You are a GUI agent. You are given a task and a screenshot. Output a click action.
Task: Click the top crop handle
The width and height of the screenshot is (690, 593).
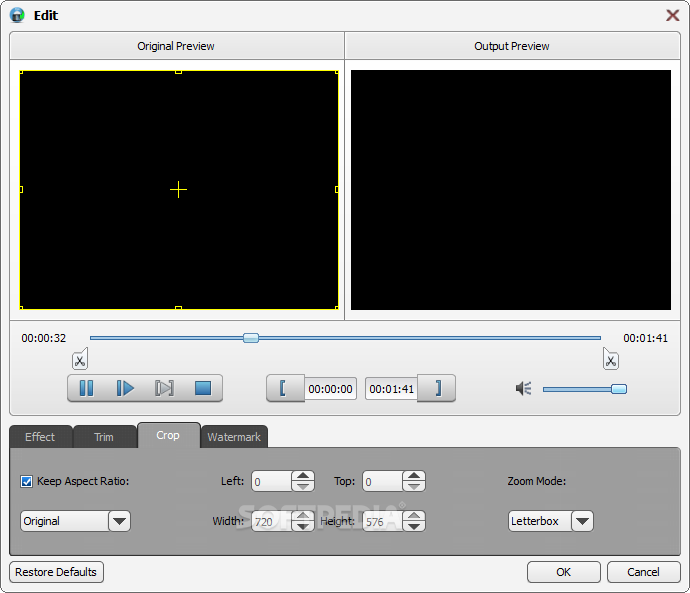(x=178, y=72)
